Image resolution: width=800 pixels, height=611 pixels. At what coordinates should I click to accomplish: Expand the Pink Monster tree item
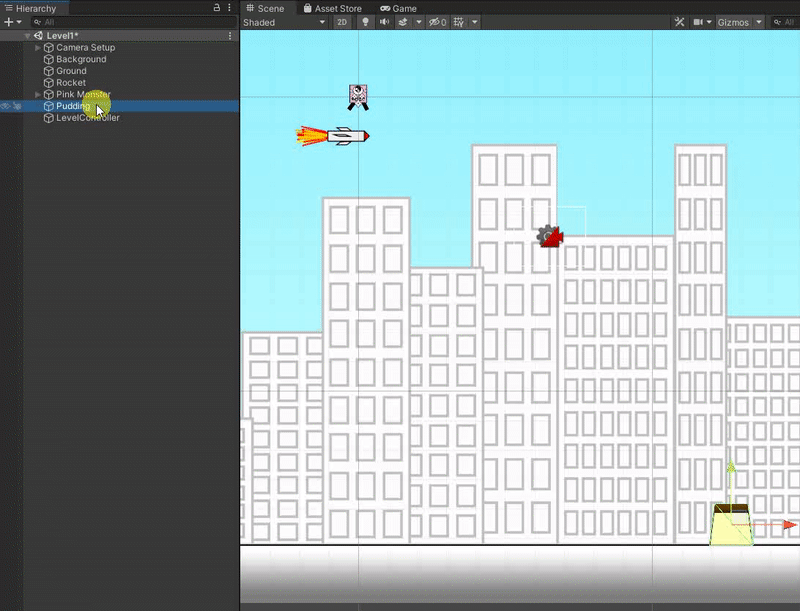tap(38, 95)
